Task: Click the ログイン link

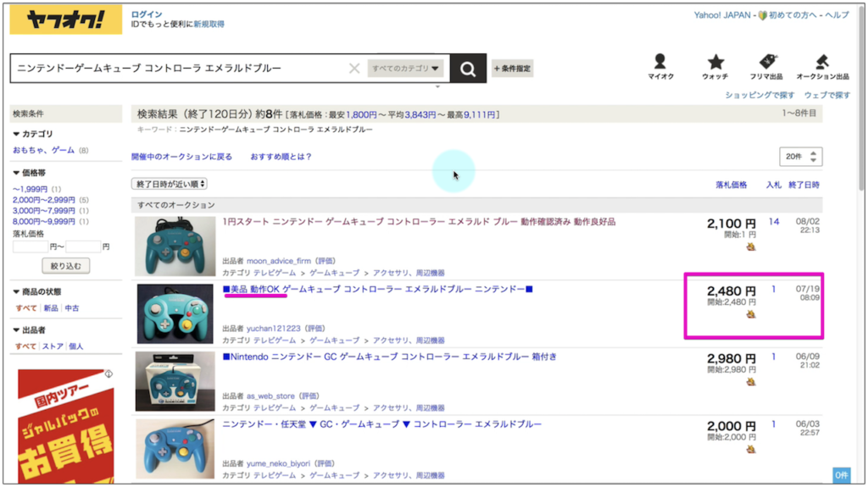Action: point(147,14)
